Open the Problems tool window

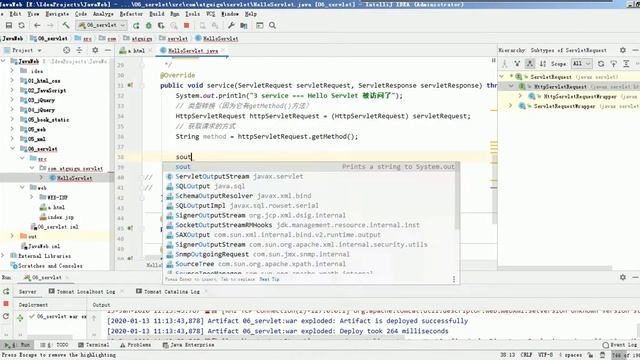(136, 345)
